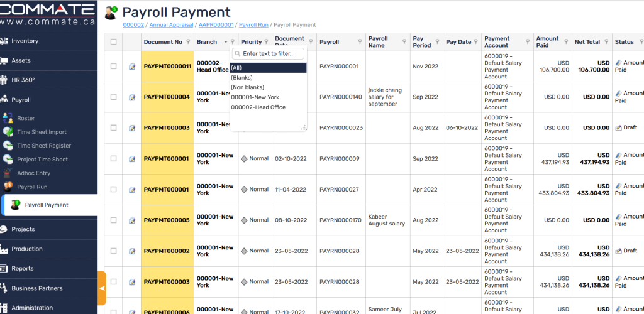Select (Non blanks) in the filter list
This screenshot has height=314, width=644.
point(268,87)
